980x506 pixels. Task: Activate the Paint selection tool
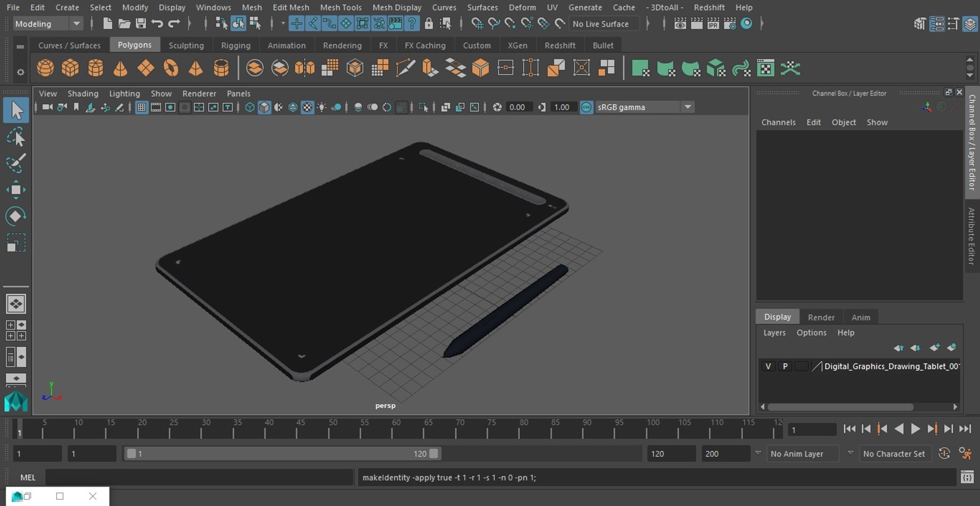(x=16, y=163)
